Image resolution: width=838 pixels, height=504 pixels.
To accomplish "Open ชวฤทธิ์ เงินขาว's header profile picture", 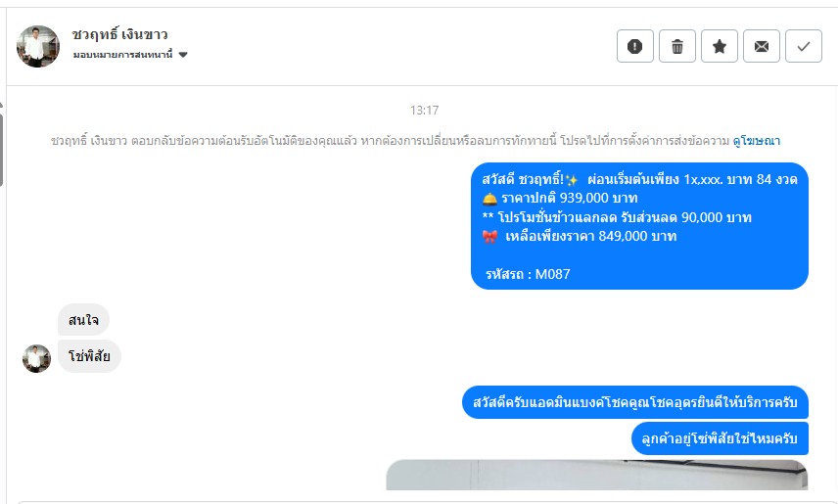I will 37,47.
